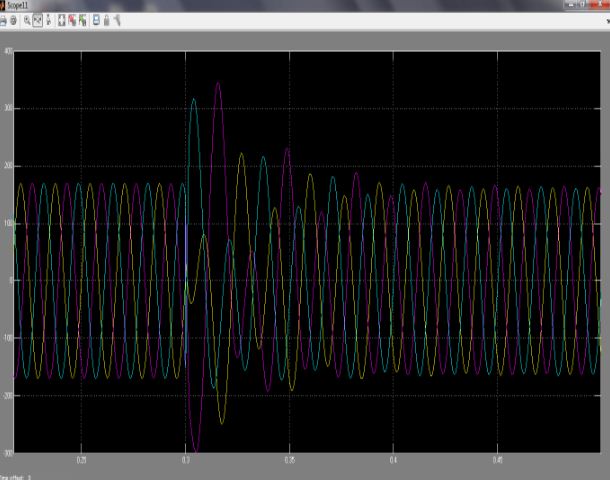Click the Autoscale binoculars icon
The image size is (610, 480).
click(61, 21)
